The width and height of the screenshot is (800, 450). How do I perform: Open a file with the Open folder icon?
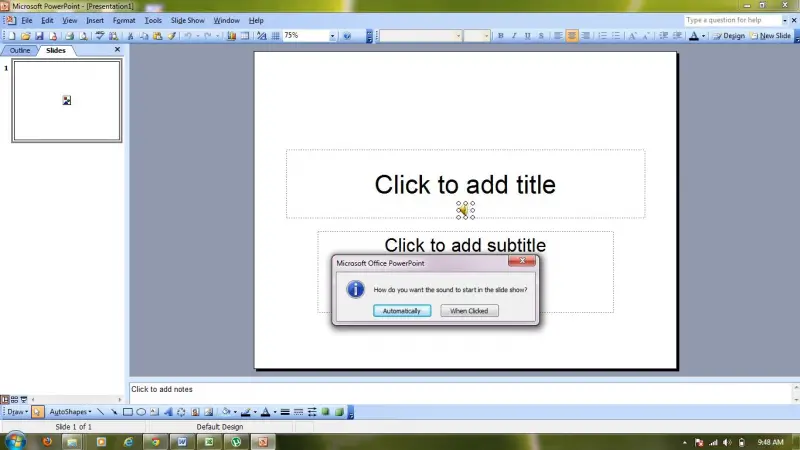point(26,36)
